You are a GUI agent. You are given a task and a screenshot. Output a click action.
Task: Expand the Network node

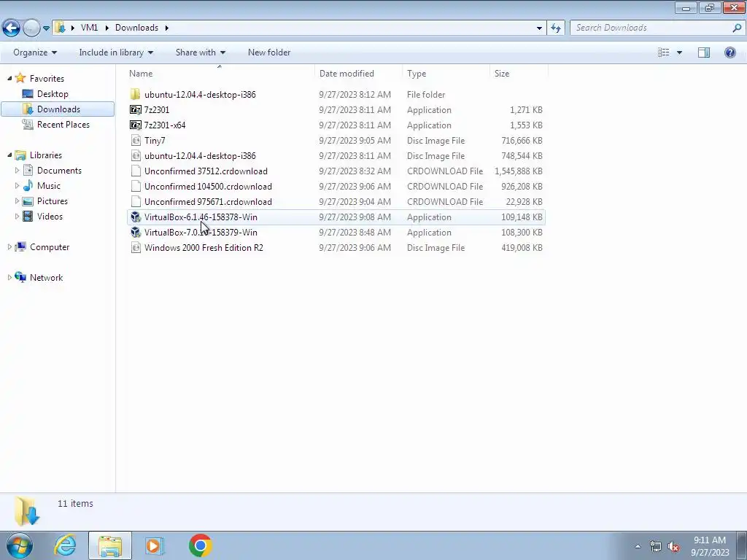pyautogui.click(x=9, y=277)
